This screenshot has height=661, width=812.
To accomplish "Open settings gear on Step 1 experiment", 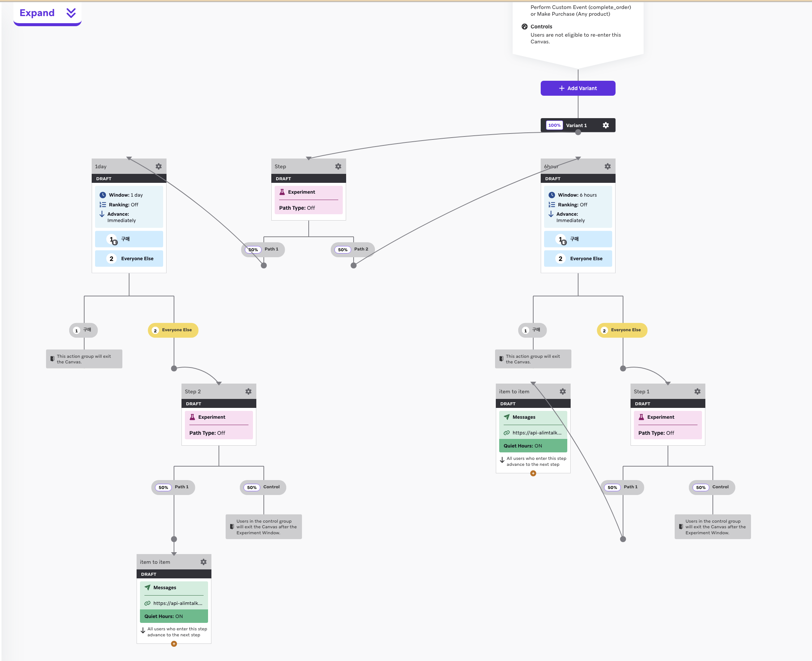I will 697,391.
